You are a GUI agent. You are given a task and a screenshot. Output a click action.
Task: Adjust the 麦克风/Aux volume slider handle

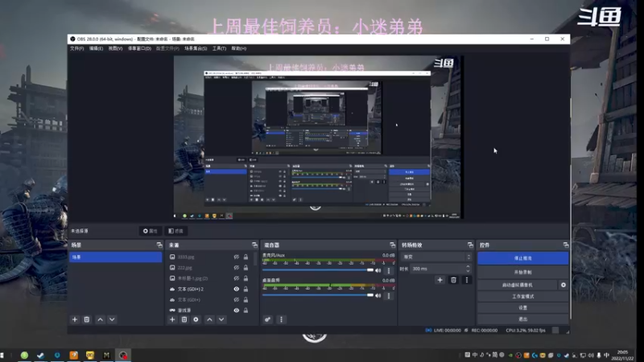pos(370,270)
